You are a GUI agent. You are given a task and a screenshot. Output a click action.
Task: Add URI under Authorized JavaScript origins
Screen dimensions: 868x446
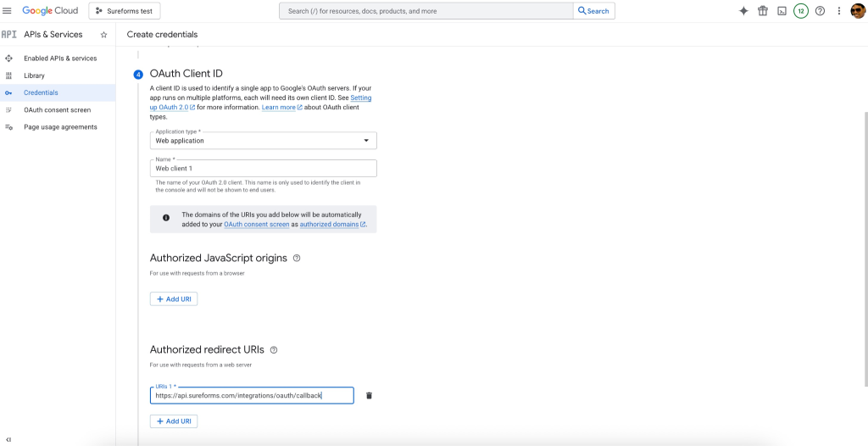point(174,299)
